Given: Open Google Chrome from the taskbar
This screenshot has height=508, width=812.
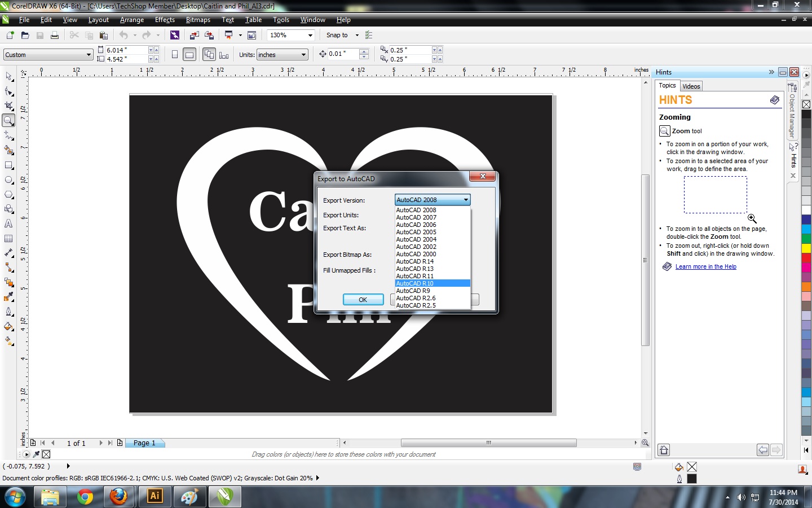Looking at the screenshot, I should click(x=85, y=497).
